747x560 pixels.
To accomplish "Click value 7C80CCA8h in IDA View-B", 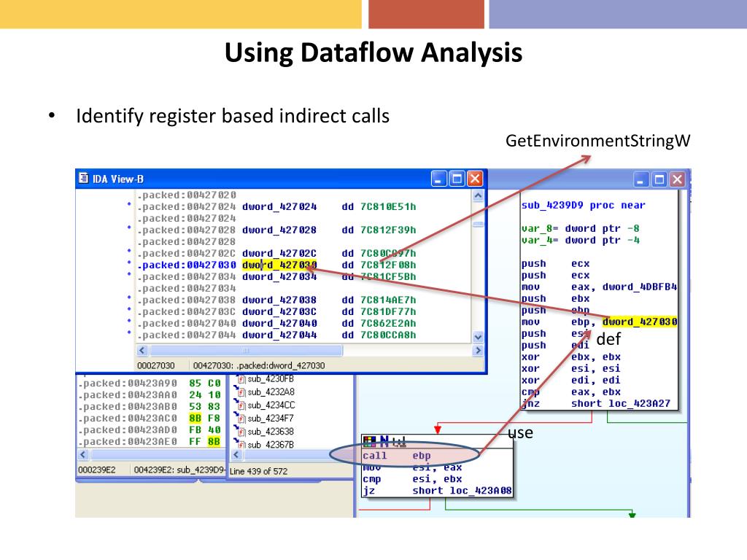I will point(388,335).
